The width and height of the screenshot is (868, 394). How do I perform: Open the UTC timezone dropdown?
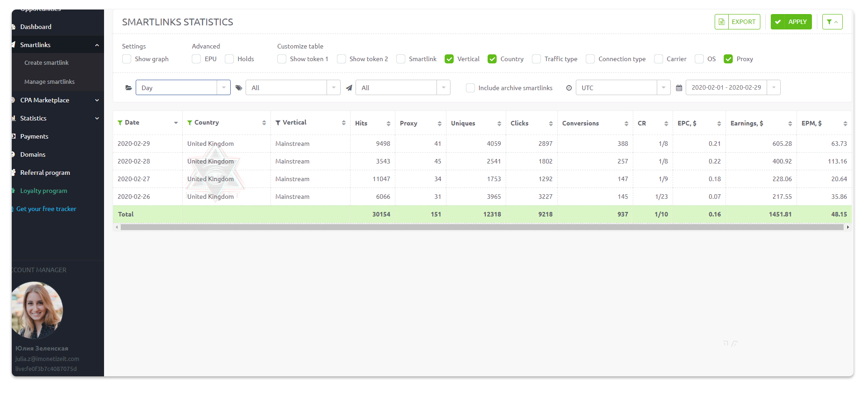point(623,87)
